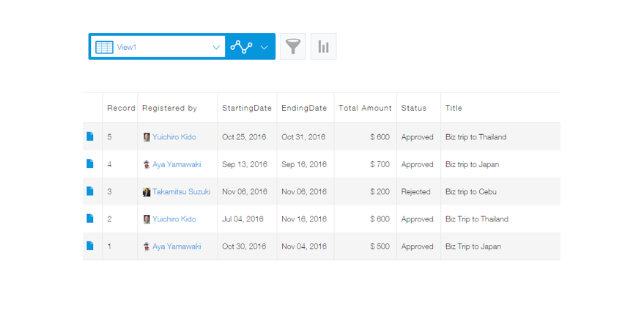644x330 pixels.
Task: Click the StartingDate column header
Action: [247, 108]
